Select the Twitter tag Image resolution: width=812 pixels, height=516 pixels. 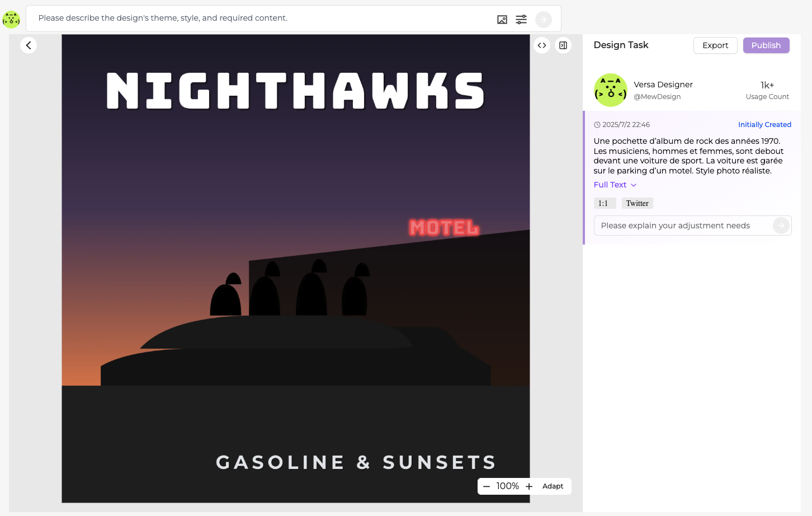click(637, 203)
